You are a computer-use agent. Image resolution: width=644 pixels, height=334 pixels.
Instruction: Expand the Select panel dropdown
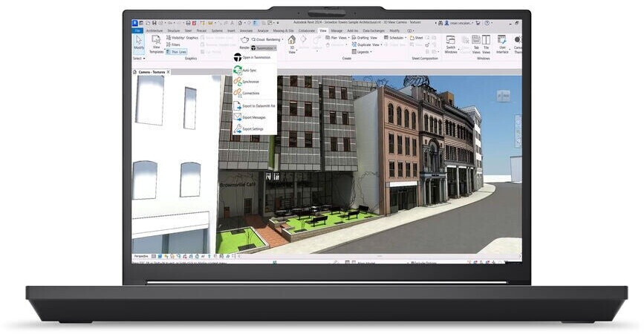139,58
